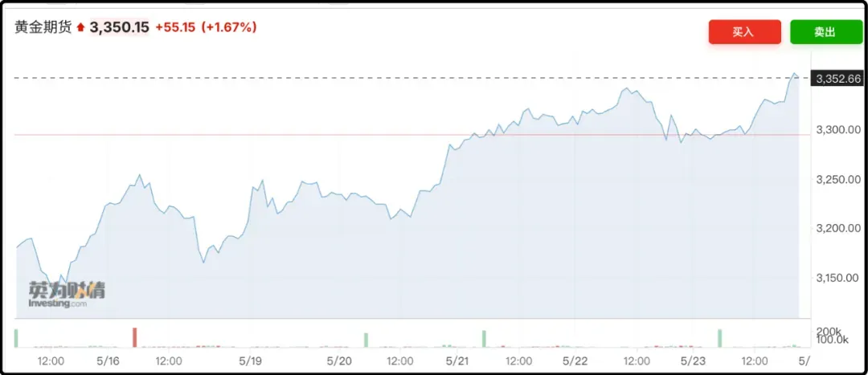Click the 3,150.00 price axis label
The image size is (868, 375).
pos(838,279)
